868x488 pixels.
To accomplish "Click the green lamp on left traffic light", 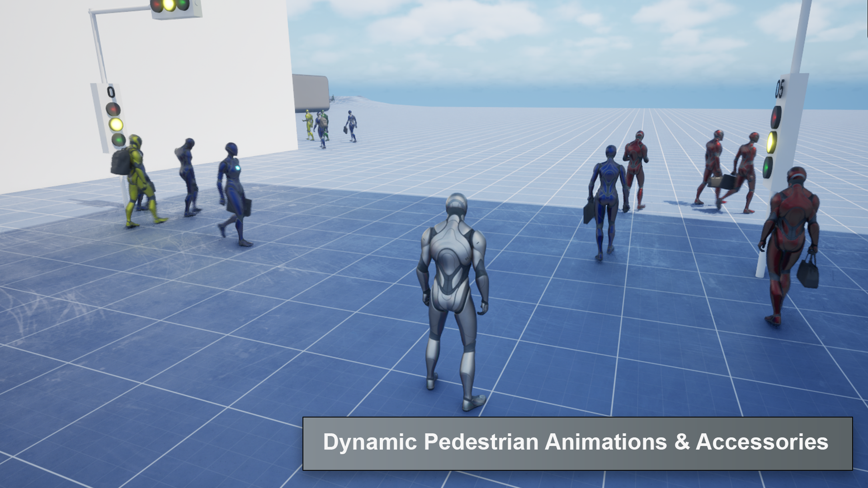I will tap(118, 140).
